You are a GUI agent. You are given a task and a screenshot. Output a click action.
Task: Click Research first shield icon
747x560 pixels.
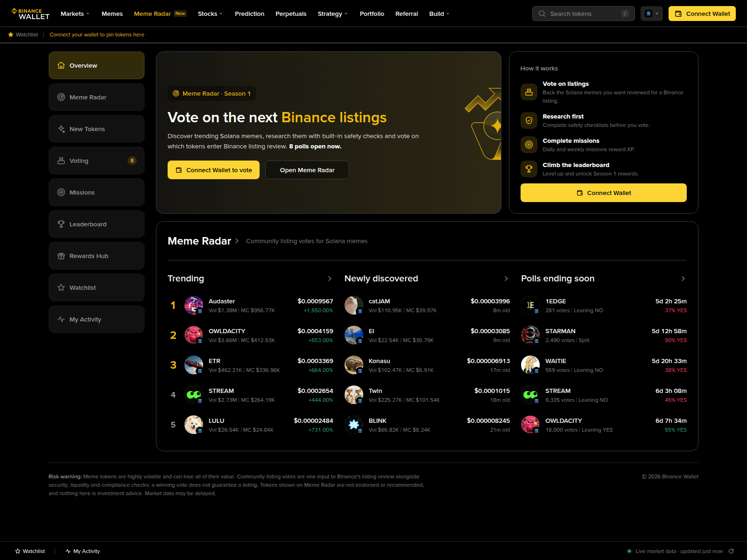coord(529,120)
